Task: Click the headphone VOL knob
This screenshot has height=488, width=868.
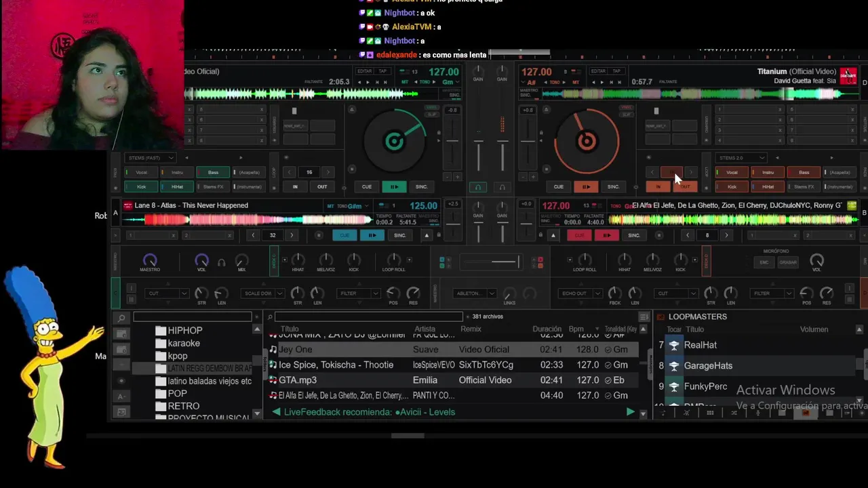Action: 201,260
